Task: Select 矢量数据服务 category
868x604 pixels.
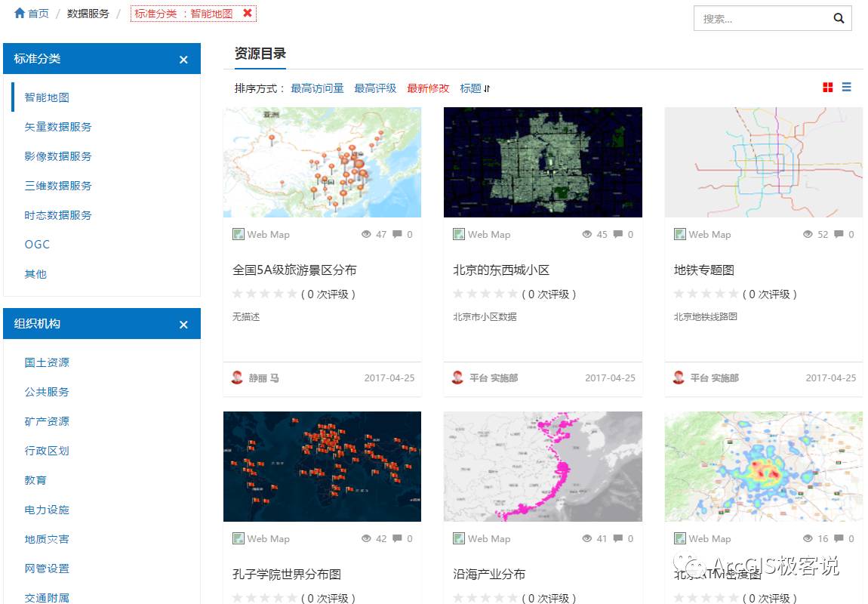Action: (58, 127)
